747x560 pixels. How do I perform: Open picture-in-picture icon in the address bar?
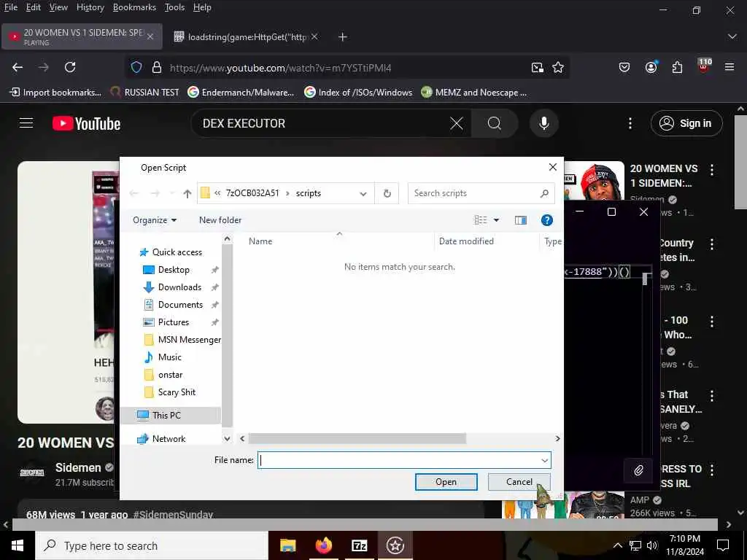tap(538, 68)
